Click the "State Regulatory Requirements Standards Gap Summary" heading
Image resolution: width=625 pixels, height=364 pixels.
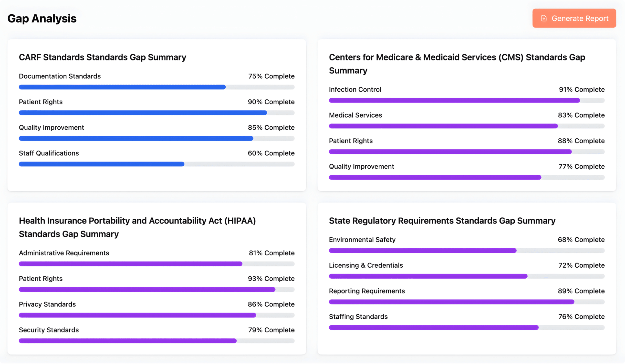pyautogui.click(x=442, y=221)
